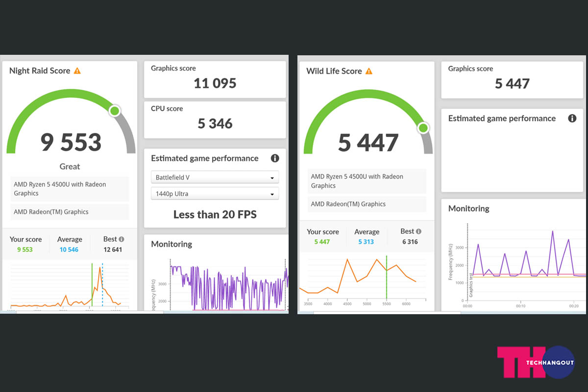Click the TechHangout logo

click(x=536, y=362)
